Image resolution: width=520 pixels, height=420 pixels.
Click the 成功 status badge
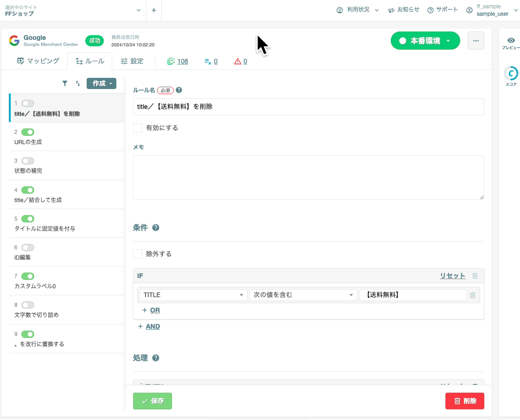coord(95,41)
